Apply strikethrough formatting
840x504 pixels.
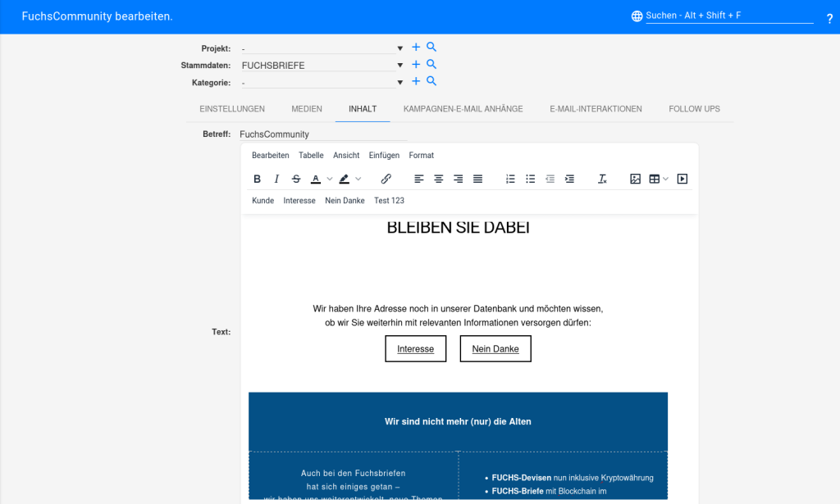tap(296, 179)
